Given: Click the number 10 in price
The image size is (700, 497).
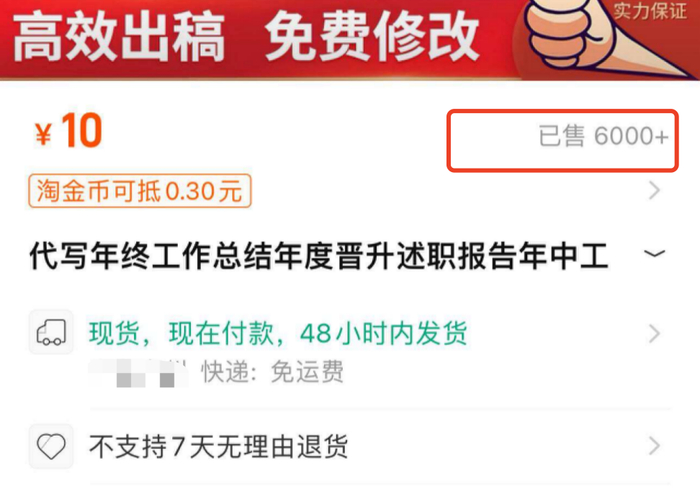Looking at the screenshot, I should [82, 130].
